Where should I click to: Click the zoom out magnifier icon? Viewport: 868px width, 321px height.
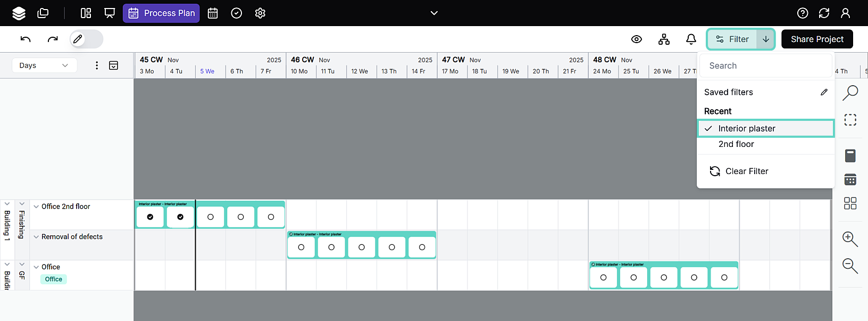pos(850,266)
